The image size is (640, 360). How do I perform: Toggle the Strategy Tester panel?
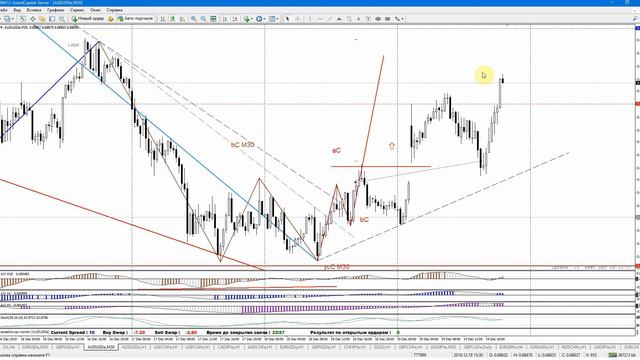pos(62,19)
